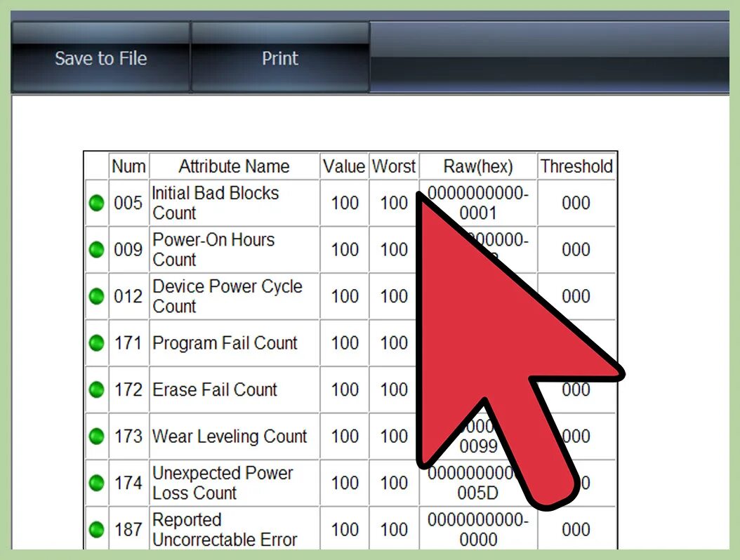Click the Save to File button
This screenshot has height=560, width=740.
(101, 58)
